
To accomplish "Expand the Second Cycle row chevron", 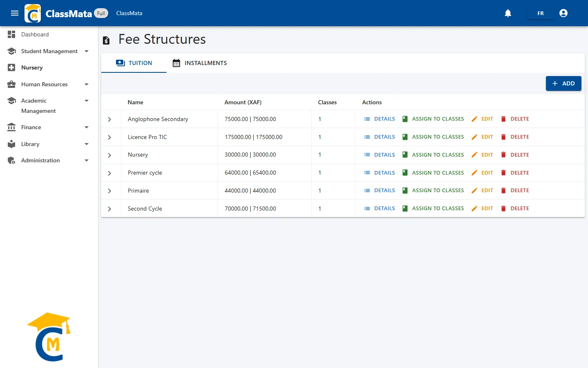I will pyautogui.click(x=109, y=209).
